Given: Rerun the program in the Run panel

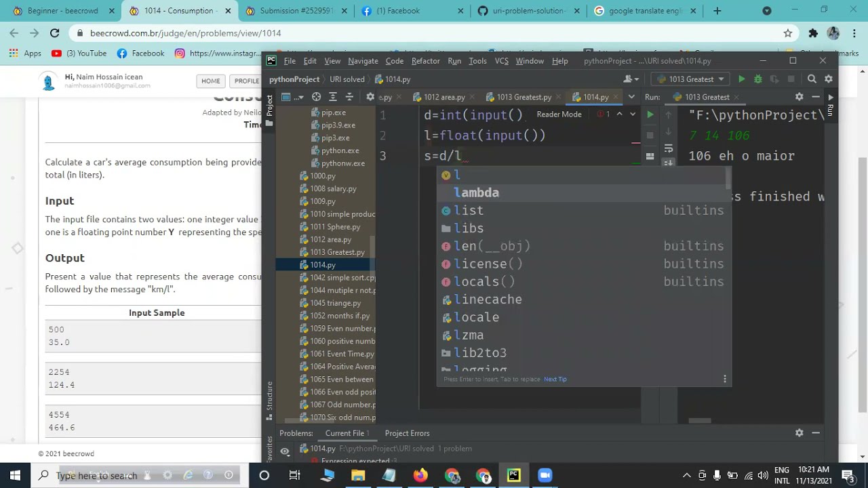Looking at the screenshot, I should pyautogui.click(x=650, y=115).
